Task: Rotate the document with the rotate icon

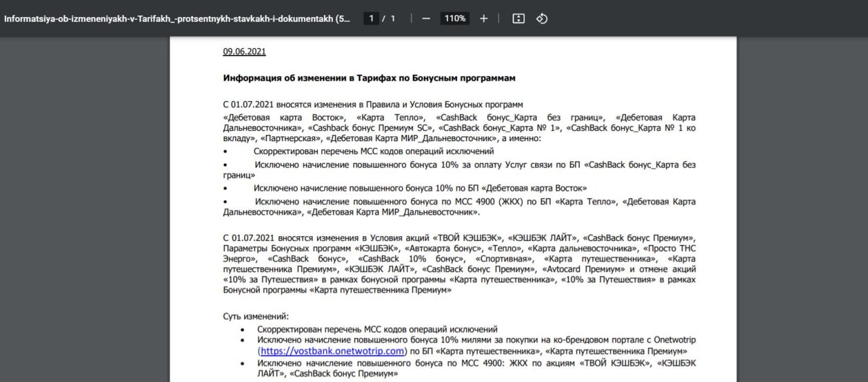Action: point(542,18)
